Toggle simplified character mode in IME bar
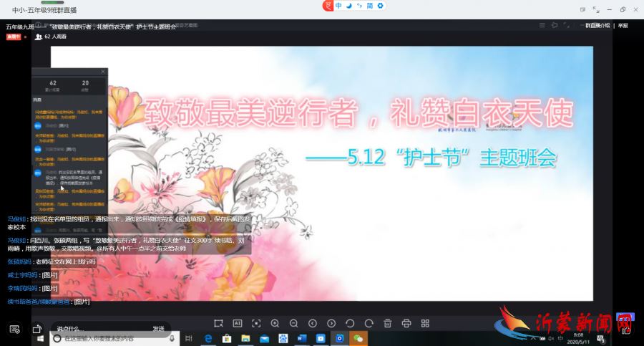 coord(370,6)
